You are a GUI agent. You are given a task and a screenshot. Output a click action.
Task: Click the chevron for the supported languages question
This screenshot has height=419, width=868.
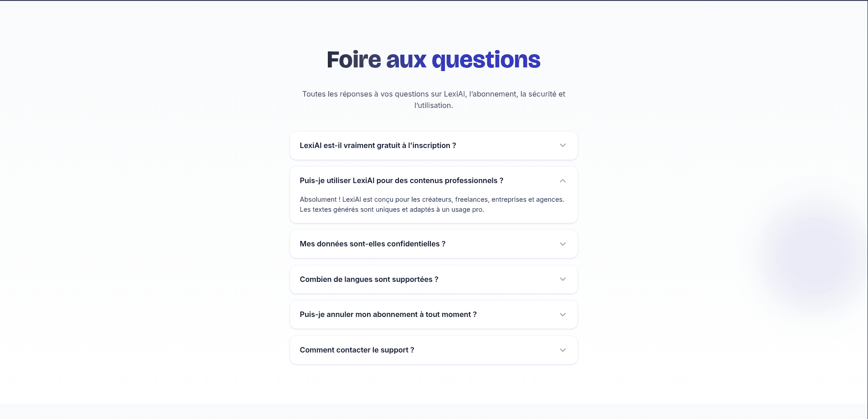pyautogui.click(x=563, y=279)
